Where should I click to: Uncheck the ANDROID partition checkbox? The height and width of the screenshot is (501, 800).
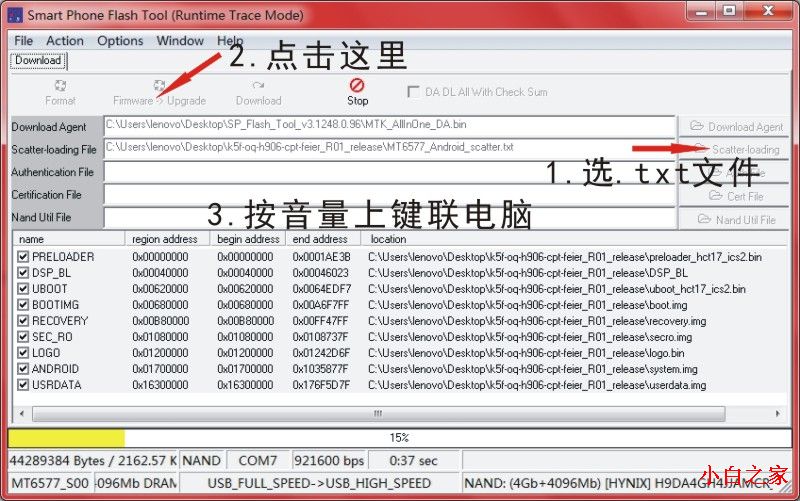pos(23,369)
